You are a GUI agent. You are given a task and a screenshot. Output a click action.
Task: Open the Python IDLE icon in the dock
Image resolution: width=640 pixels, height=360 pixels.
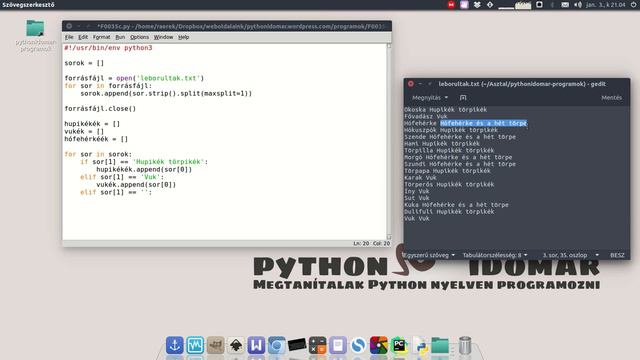tap(420, 345)
